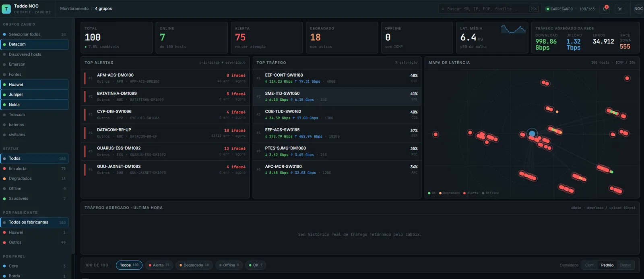This screenshot has width=644, height=279.
Task: Filter status by Em alerta
Action: [35, 169]
